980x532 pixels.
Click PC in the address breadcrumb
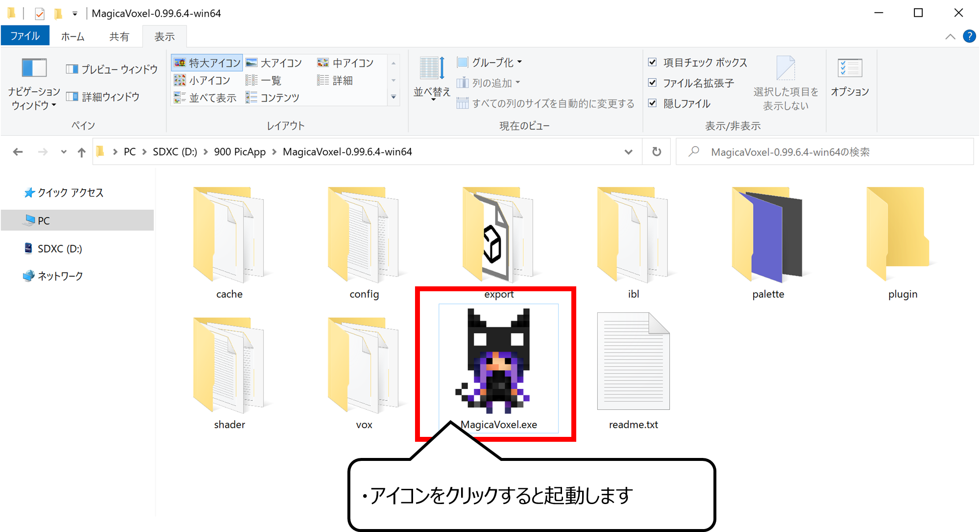coord(130,152)
